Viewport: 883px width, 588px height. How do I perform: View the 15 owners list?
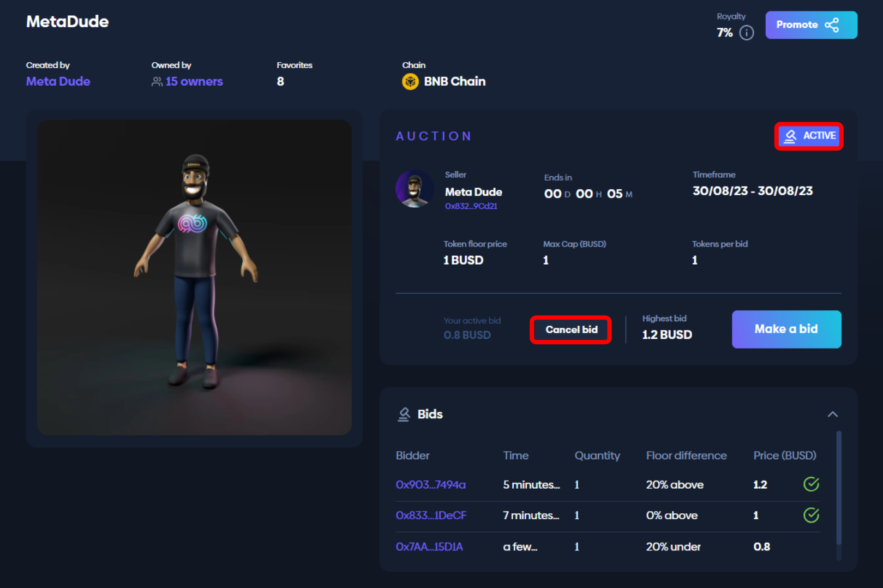coord(194,81)
